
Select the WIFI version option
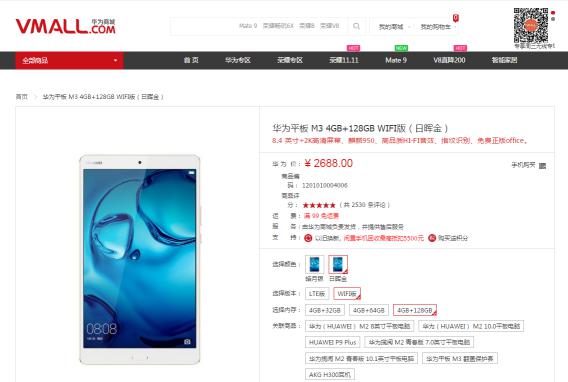pyautogui.click(x=347, y=294)
